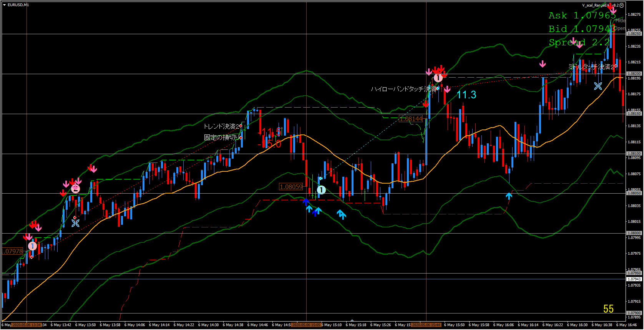Click the 2020.05.06 15:05 date marker

(306, 325)
